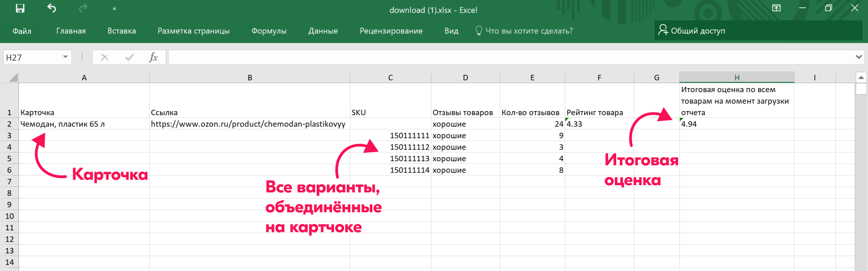
Task: Click the Save icon in quick access toolbar
Action: pyautogui.click(x=20, y=9)
